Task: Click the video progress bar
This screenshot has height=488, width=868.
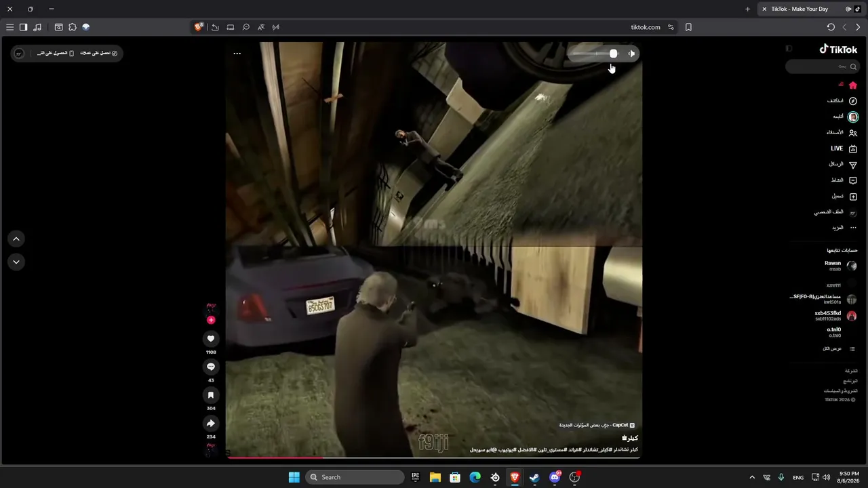Action: tap(434, 457)
